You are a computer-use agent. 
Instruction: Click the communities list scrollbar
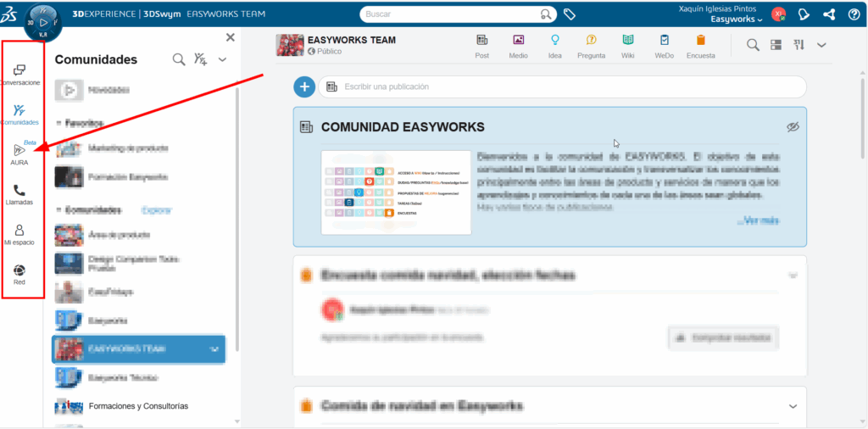pos(237,219)
